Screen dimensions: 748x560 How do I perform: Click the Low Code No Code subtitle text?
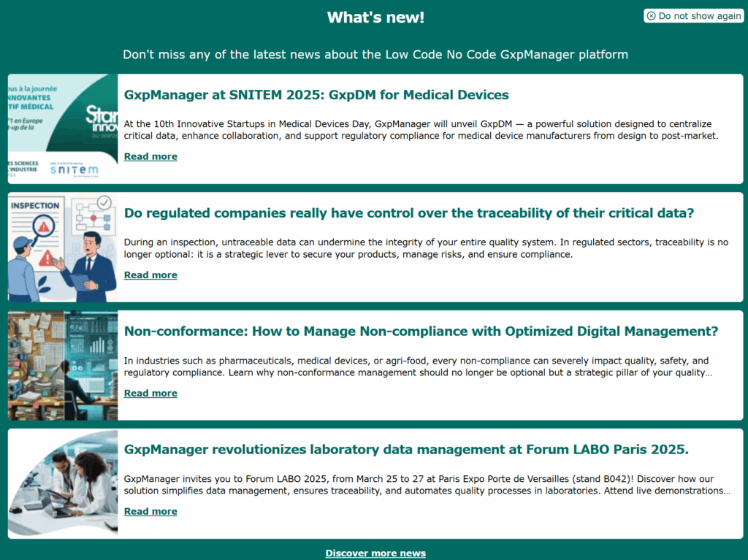click(375, 55)
